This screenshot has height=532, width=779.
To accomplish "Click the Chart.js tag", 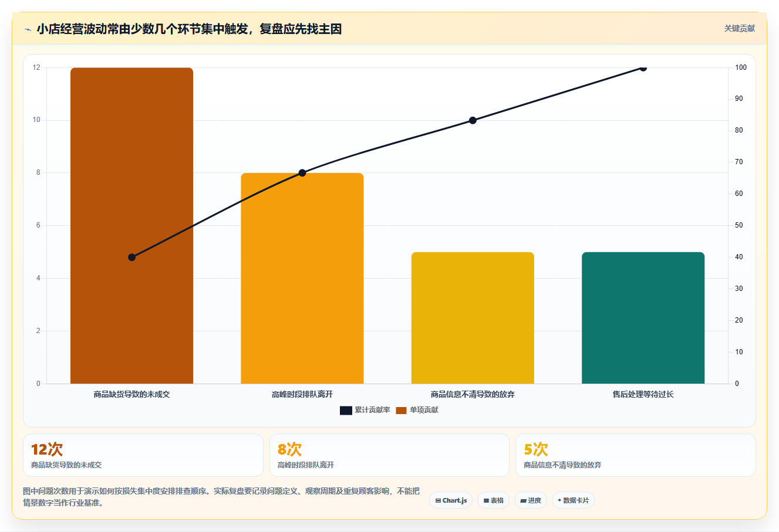I will (x=451, y=500).
